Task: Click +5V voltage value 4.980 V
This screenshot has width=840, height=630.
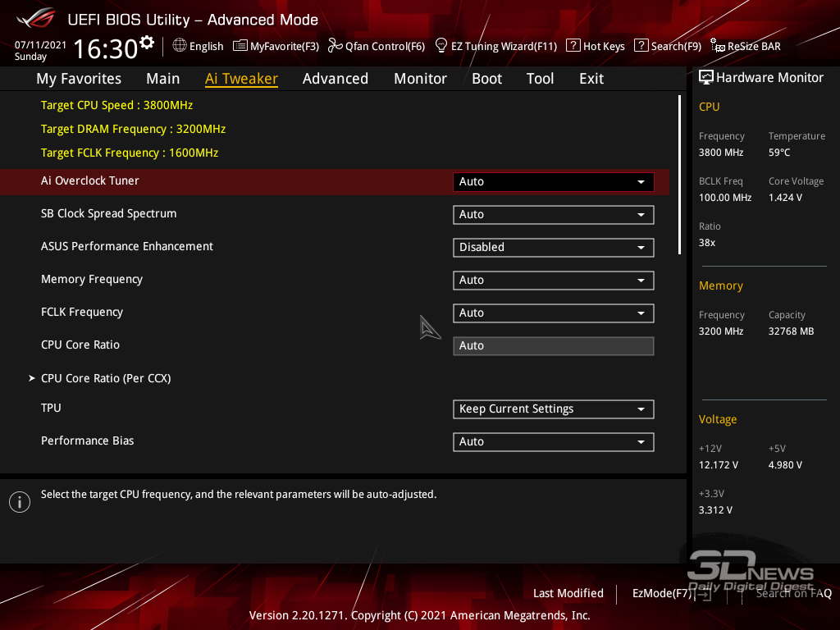Action: (785, 464)
